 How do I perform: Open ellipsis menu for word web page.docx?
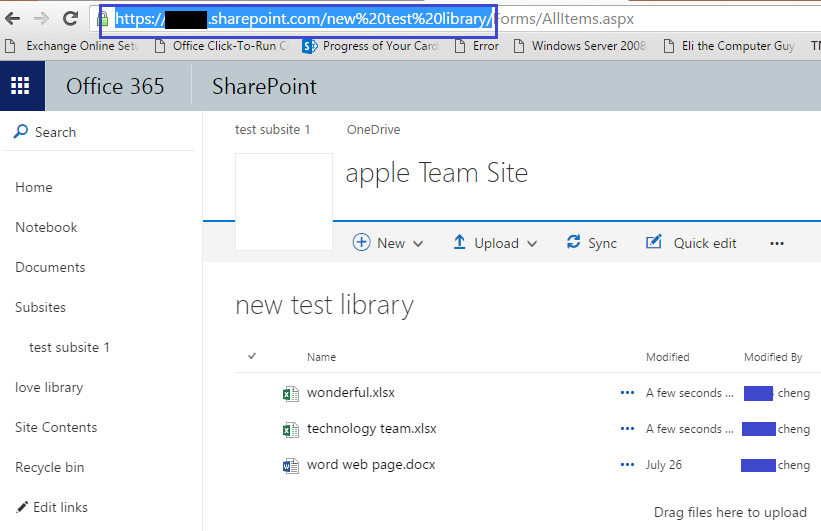[x=627, y=464]
